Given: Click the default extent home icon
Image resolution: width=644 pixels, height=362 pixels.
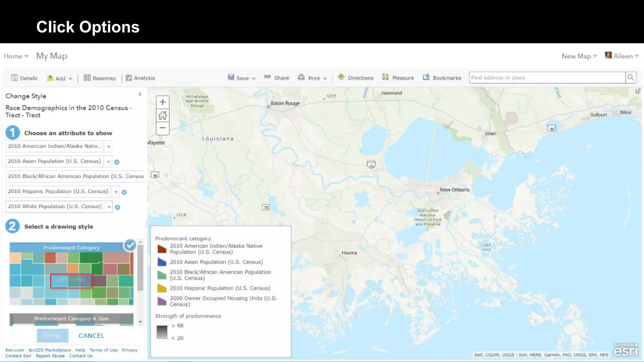Looking at the screenshot, I should click(x=163, y=115).
